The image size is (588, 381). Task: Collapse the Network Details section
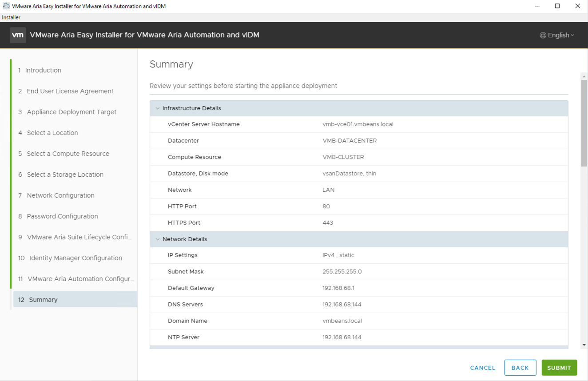(158, 239)
